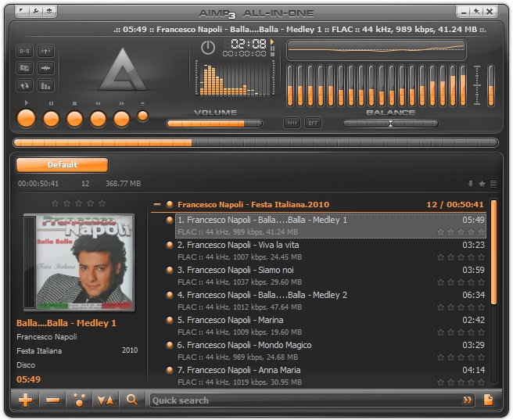Collapse the Festa Italiana.2010 group

click(157, 204)
